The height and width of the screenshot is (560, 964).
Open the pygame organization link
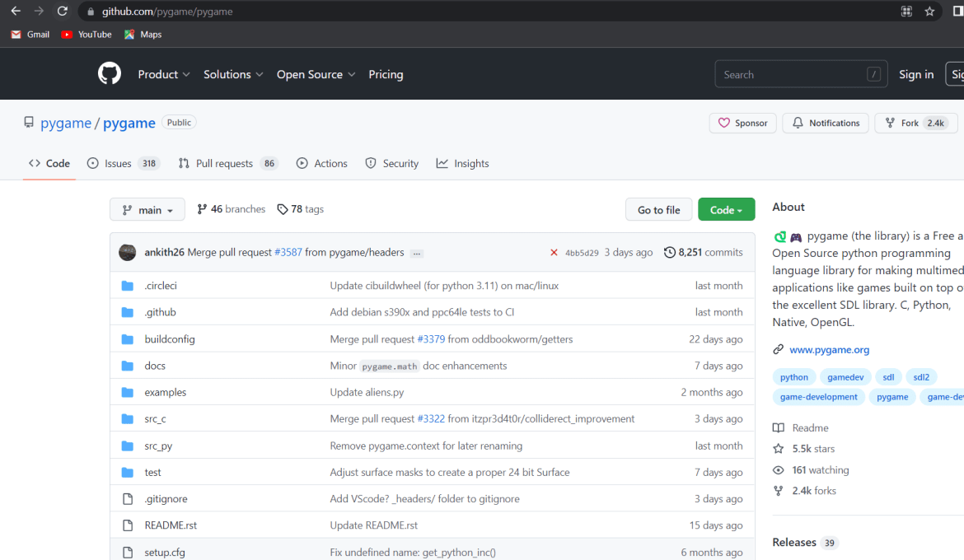[66, 123]
